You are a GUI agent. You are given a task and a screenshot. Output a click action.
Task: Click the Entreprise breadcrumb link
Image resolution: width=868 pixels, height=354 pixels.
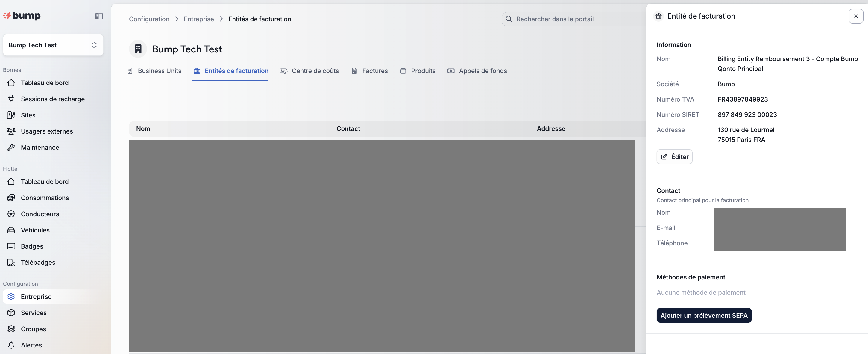coord(198,19)
